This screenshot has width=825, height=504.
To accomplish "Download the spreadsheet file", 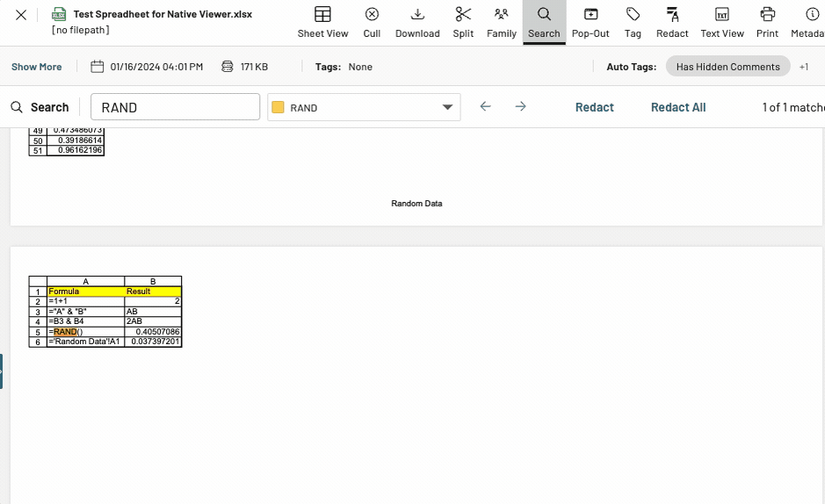I will click(x=417, y=23).
